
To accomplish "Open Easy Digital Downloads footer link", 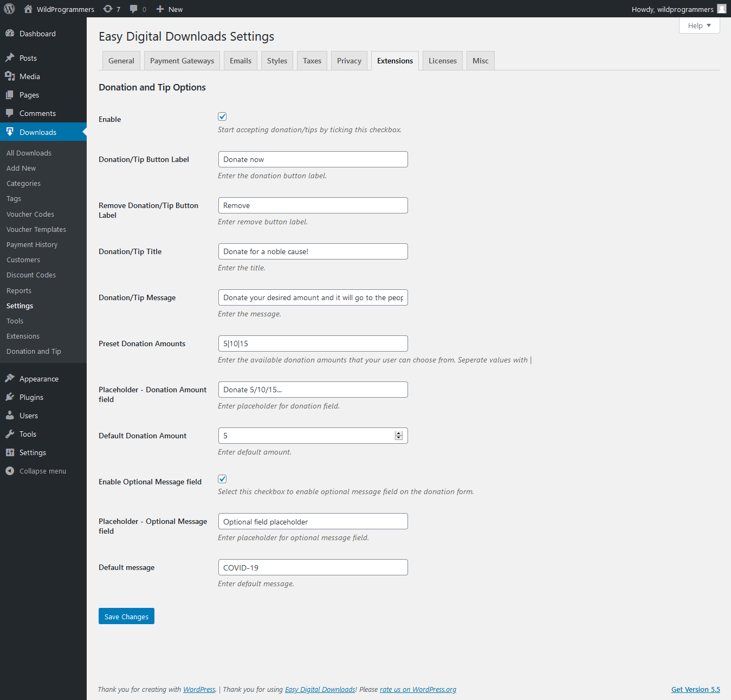I will (320, 689).
